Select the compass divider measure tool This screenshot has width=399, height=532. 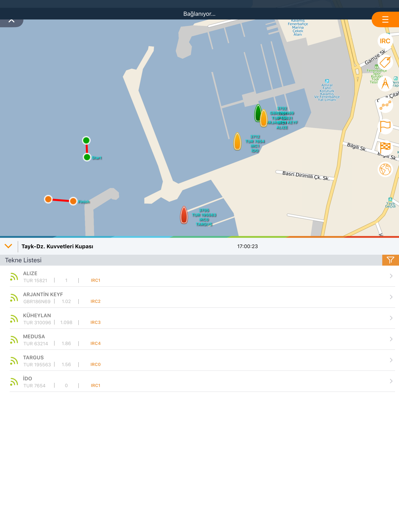[x=385, y=84]
